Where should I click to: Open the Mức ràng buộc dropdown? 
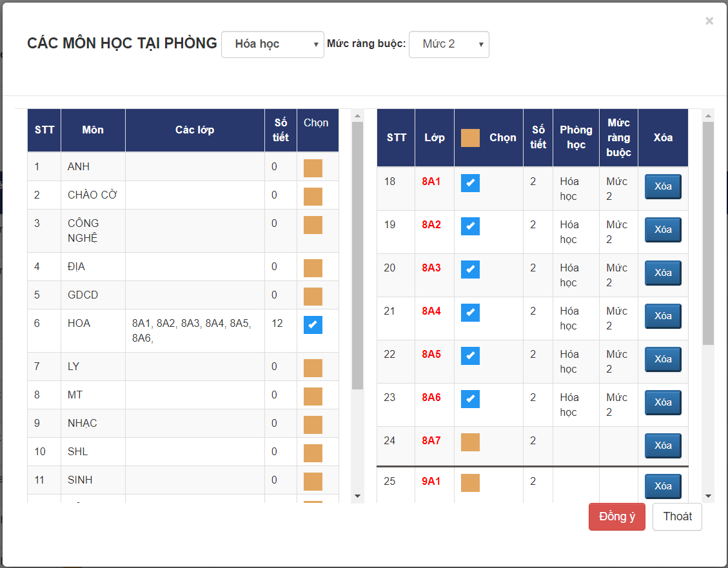pos(449,44)
